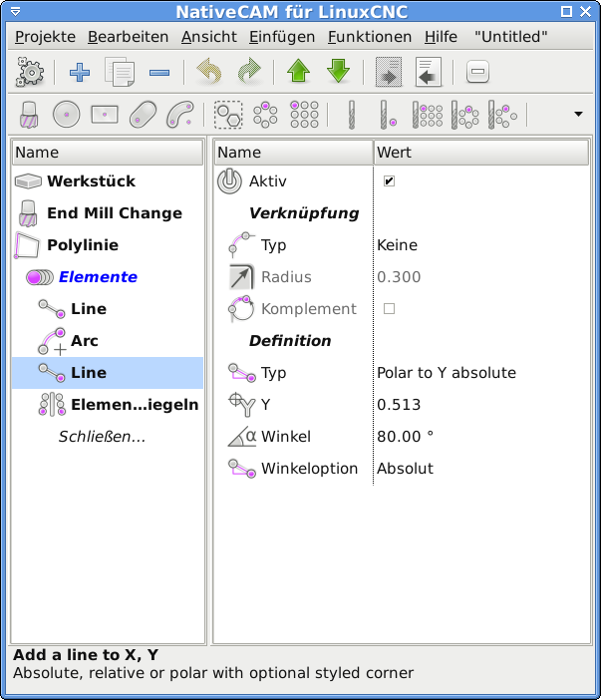601x700 pixels.
Task: Open the Einfügen menu
Action: [x=282, y=37]
